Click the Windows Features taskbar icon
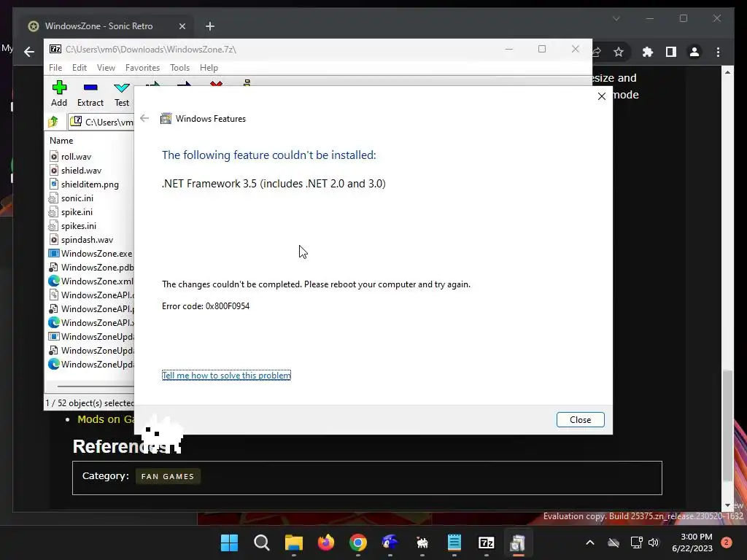Screen dimensions: 747x560 [518, 542]
